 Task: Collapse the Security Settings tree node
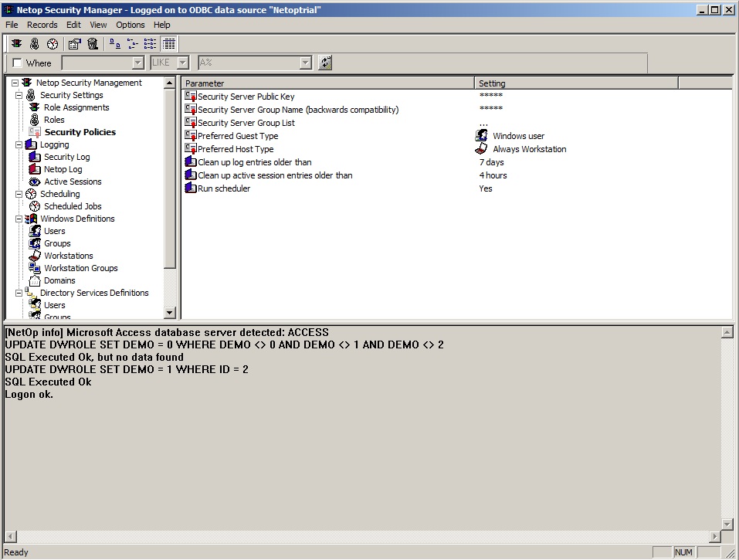[19, 95]
